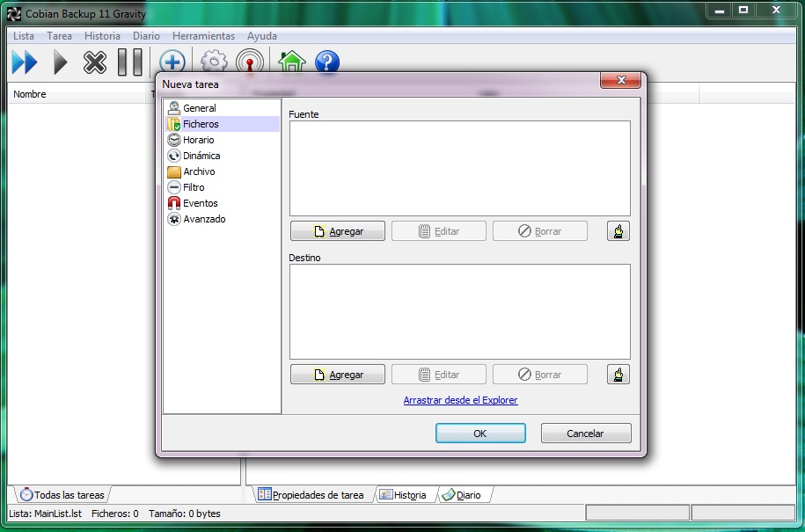Pause backup toolbar icon
805x532 pixels.
(x=130, y=62)
